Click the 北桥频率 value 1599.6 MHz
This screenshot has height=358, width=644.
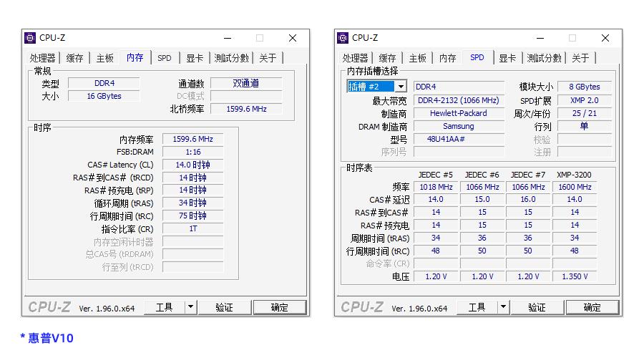tap(246, 109)
